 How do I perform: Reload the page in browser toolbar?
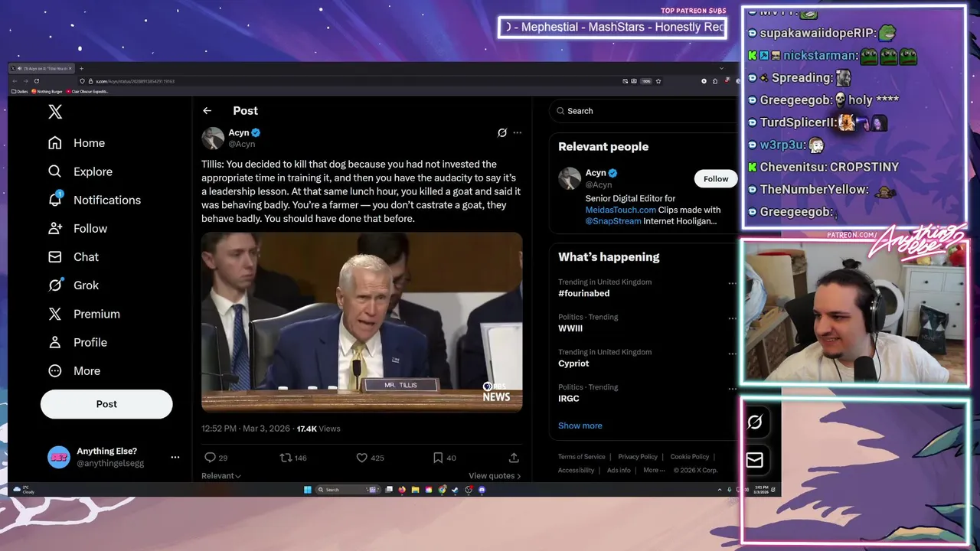(x=37, y=81)
